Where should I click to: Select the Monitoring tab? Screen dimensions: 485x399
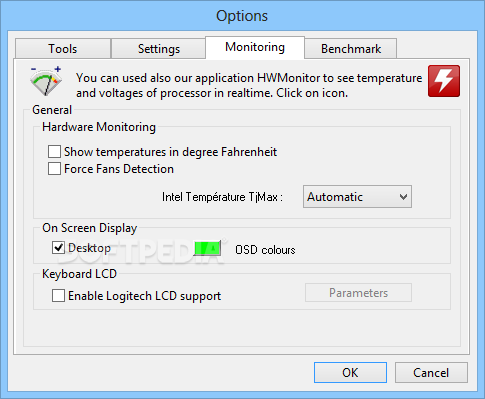coord(255,47)
